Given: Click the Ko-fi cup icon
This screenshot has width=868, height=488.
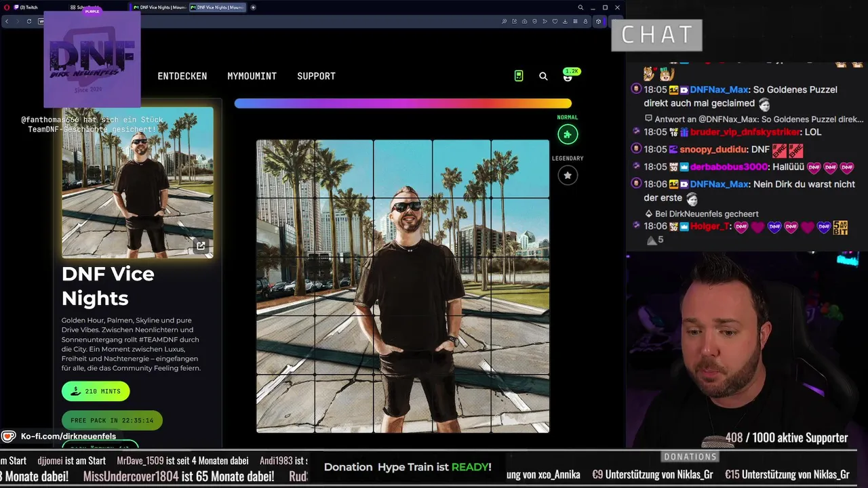Looking at the screenshot, I should [x=8, y=436].
